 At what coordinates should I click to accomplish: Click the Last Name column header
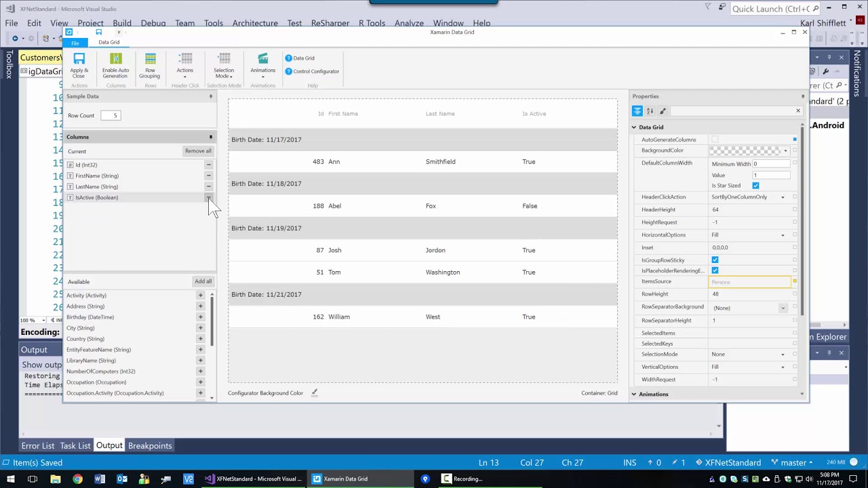[440, 114]
